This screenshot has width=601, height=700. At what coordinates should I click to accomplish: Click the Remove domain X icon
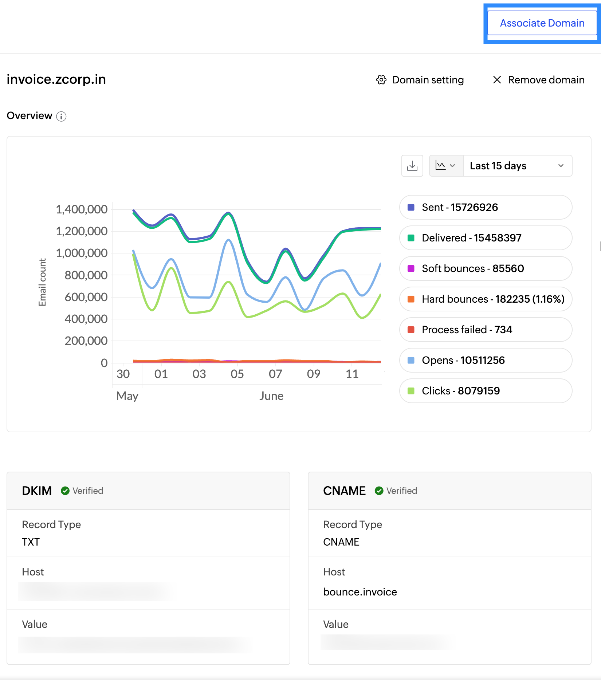point(497,80)
